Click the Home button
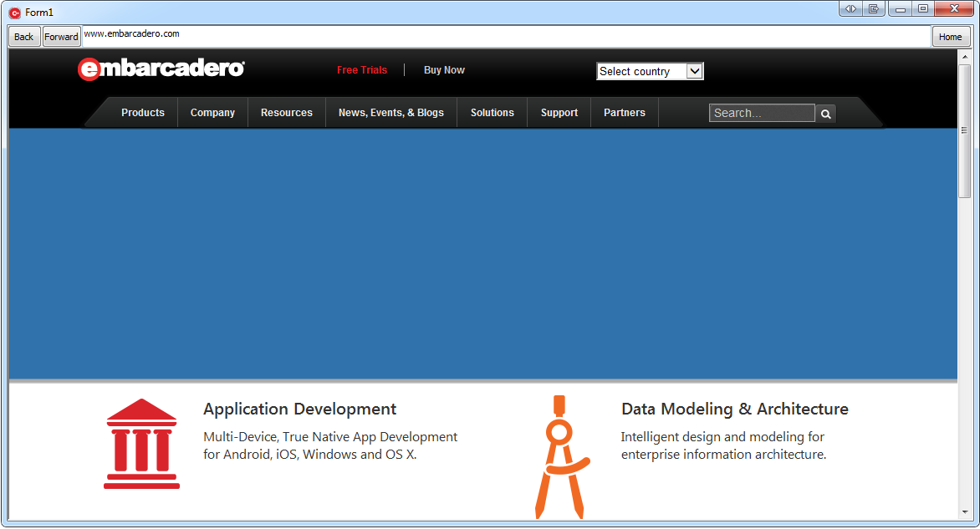This screenshot has width=980, height=529. click(x=950, y=37)
